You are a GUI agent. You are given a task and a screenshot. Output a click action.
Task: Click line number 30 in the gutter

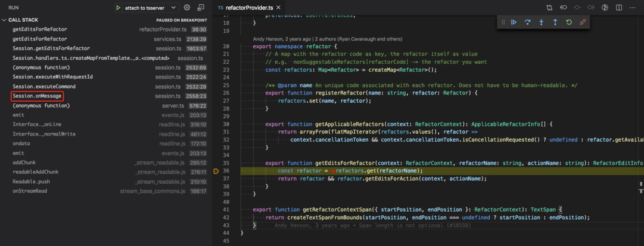pos(226,124)
